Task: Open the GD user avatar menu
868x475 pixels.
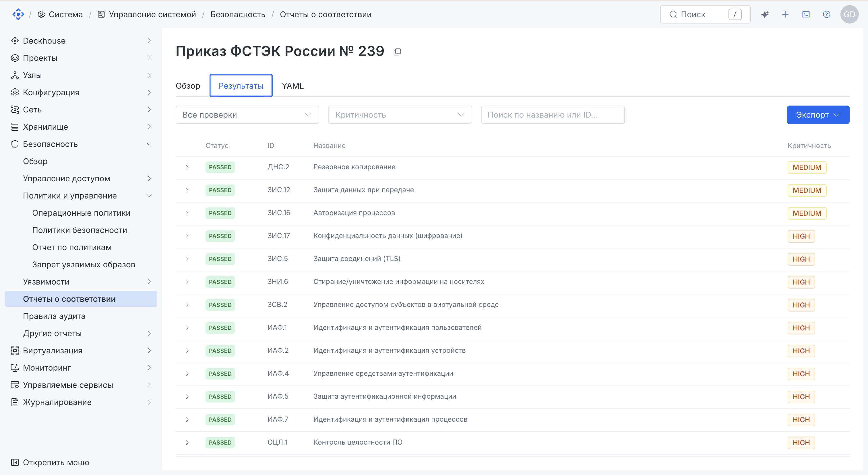Action: point(849,14)
